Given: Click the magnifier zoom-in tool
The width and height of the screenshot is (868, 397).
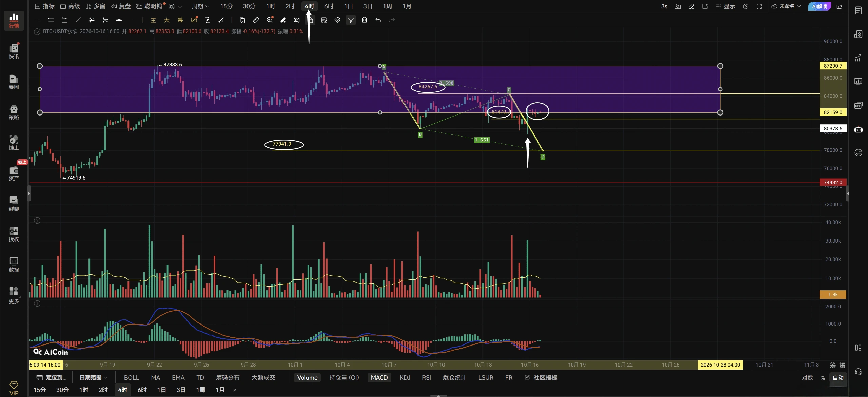Looking at the screenshot, I should pyautogui.click(x=270, y=20).
